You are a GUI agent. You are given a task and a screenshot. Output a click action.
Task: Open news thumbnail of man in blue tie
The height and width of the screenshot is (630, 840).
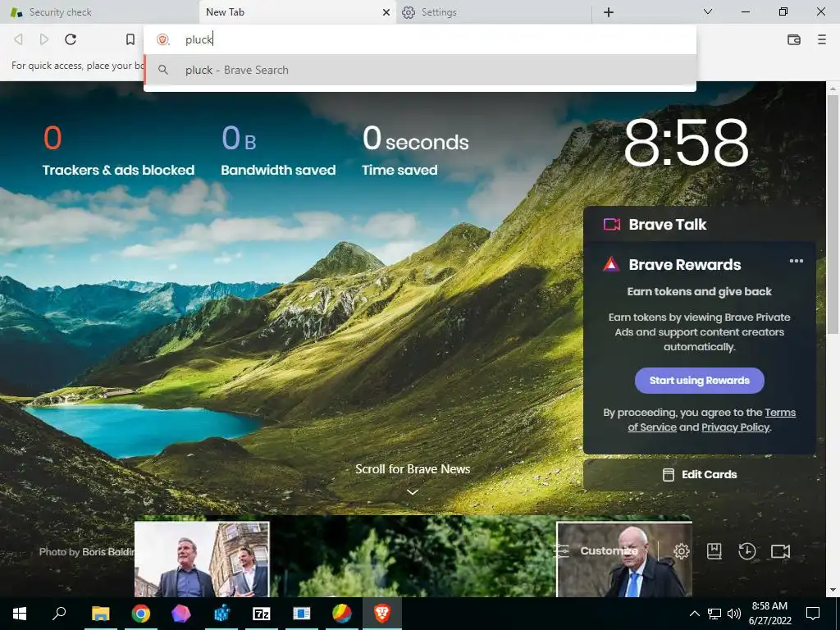point(624,559)
